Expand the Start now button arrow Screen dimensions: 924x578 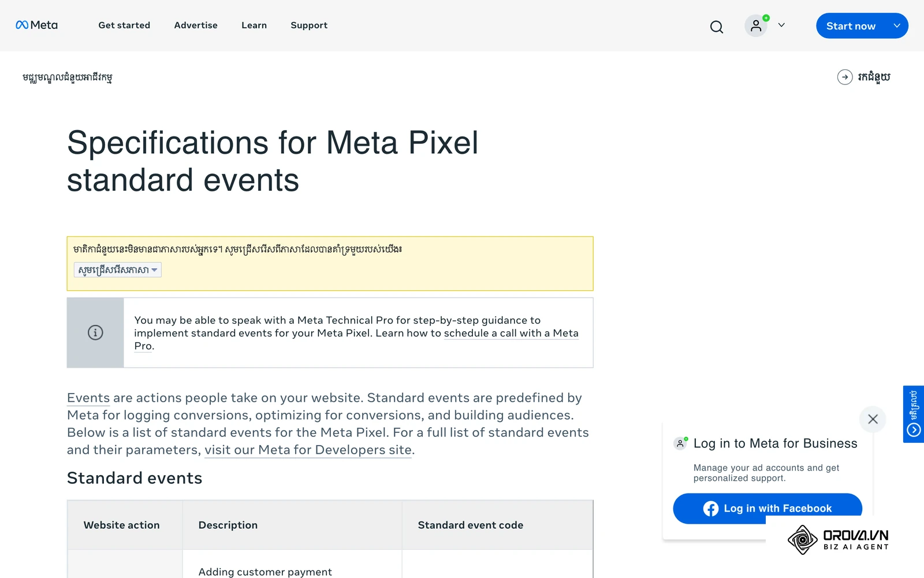tap(897, 25)
